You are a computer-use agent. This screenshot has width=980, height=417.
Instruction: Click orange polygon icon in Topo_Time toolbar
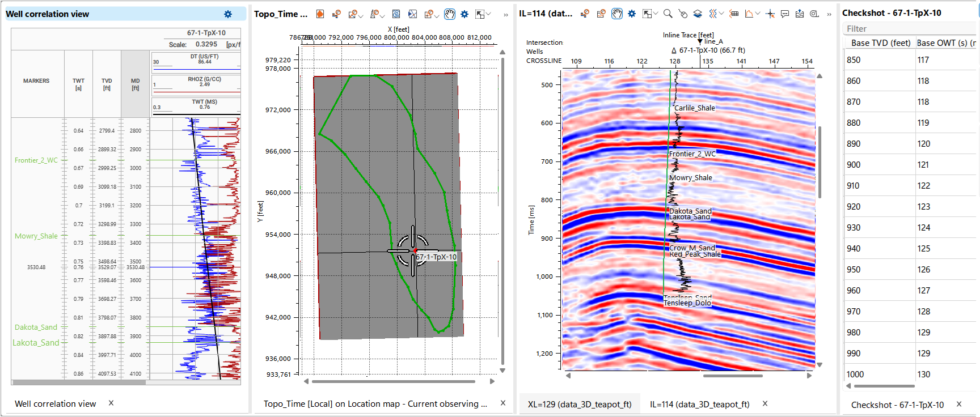[x=320, y=14]
